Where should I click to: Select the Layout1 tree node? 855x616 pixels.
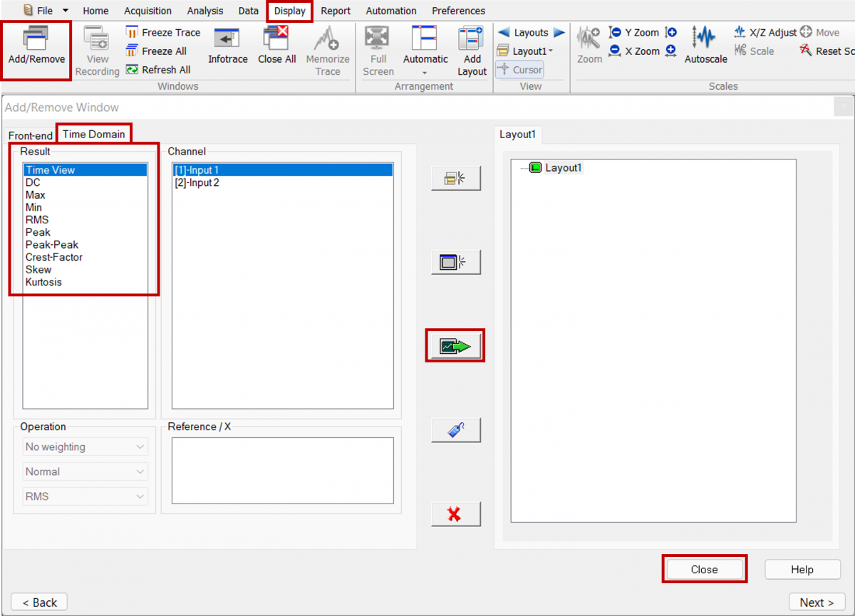pyautogui.click(x=563, y=168)
